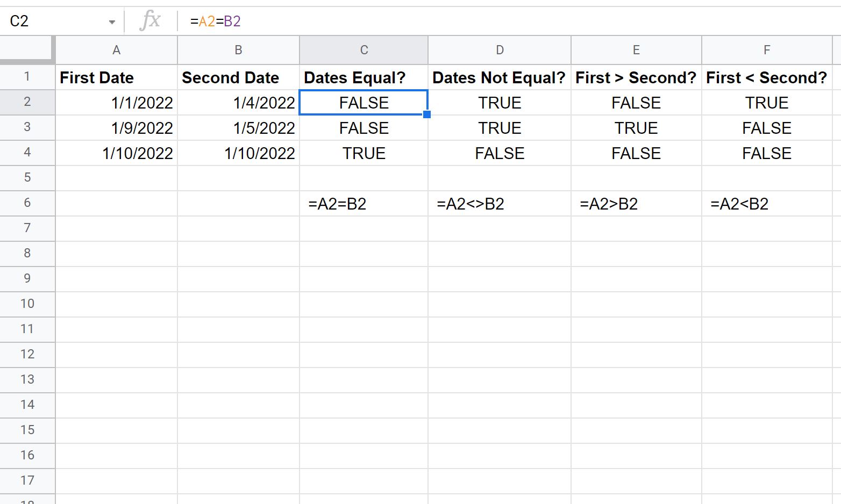Select row 1 header
Viewport: 841px width, 504px height.
27,77
